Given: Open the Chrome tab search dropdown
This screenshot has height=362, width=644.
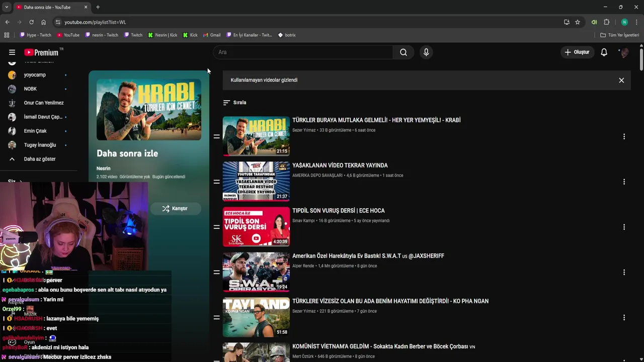Looking at the screenshot, I should coord(7,7).
